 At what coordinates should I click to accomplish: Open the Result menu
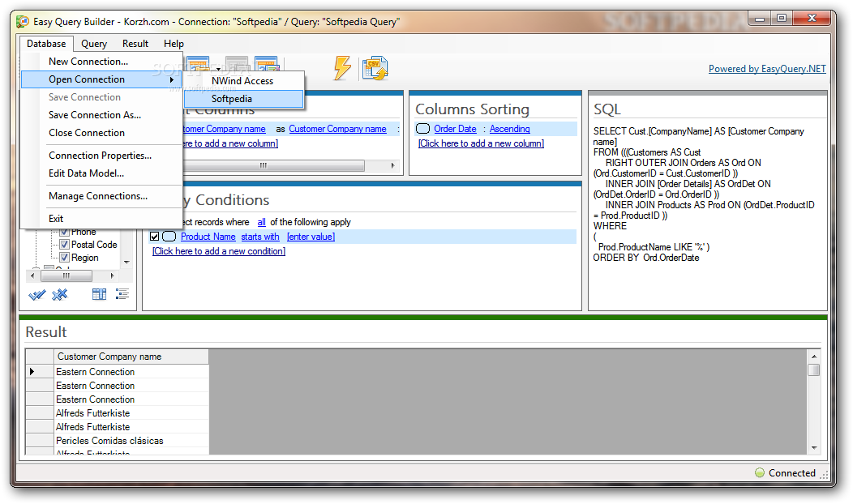[135, 44]
